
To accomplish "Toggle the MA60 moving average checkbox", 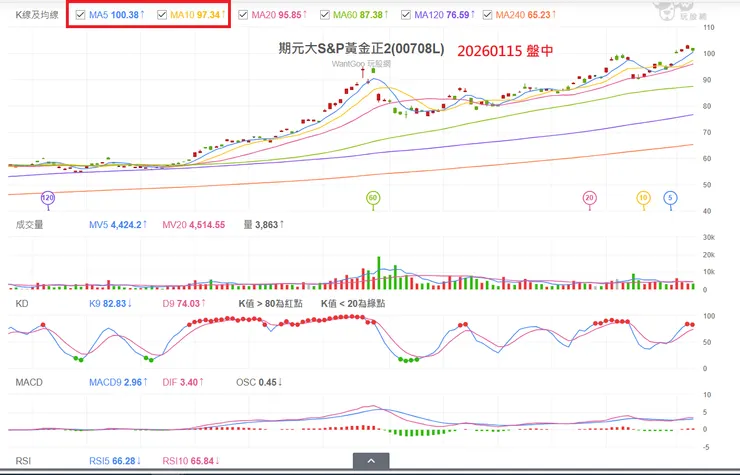I will (325, 15).
